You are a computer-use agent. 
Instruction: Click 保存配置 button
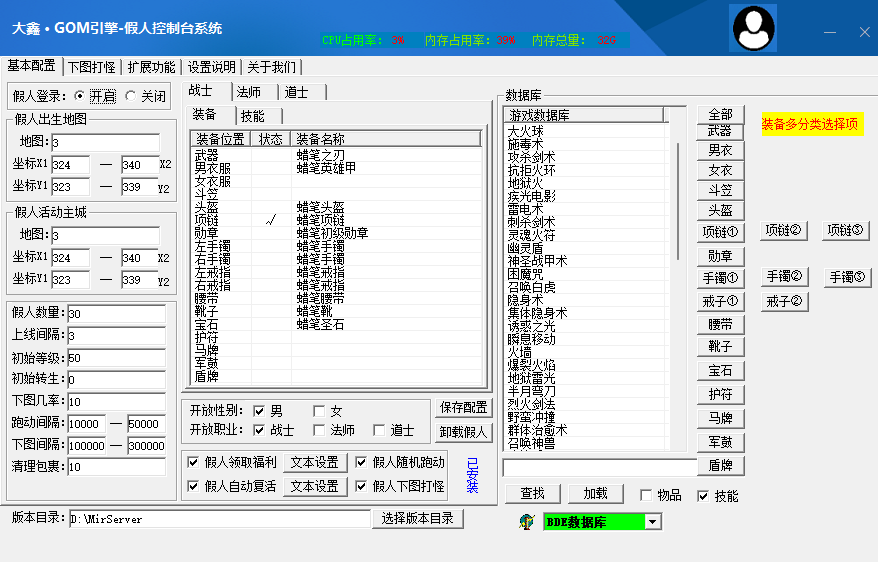tap(464, 408)
